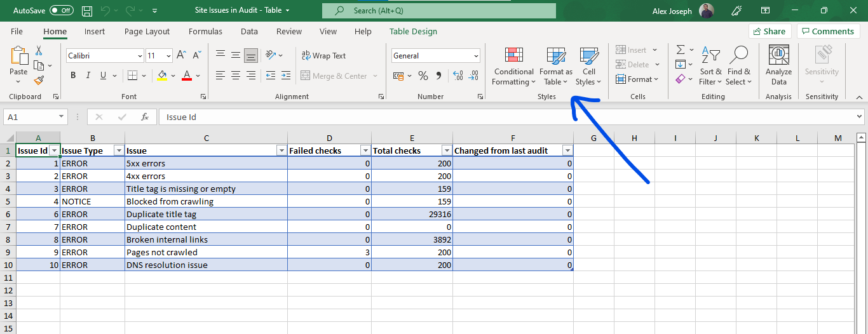868x334 pixels.
Task: Toggle AutoSave switch on
Action: 61,11
